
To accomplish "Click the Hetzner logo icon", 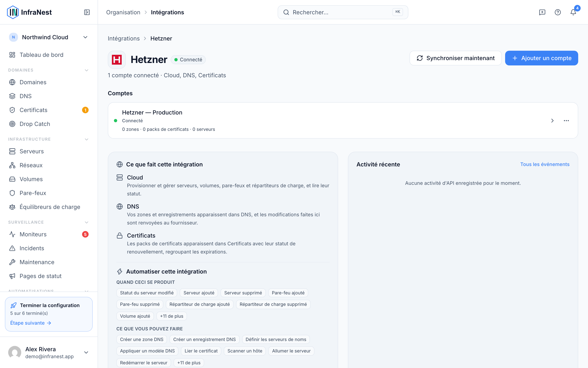I will click(117, 60).
